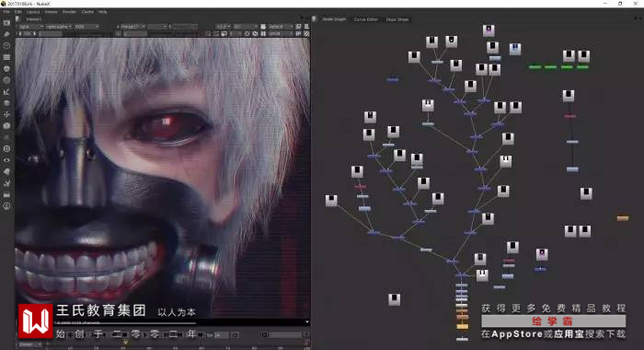Open the Furnace plugins toolbar menu
This screenshot has height=350, width=644.
click(6, 206)
